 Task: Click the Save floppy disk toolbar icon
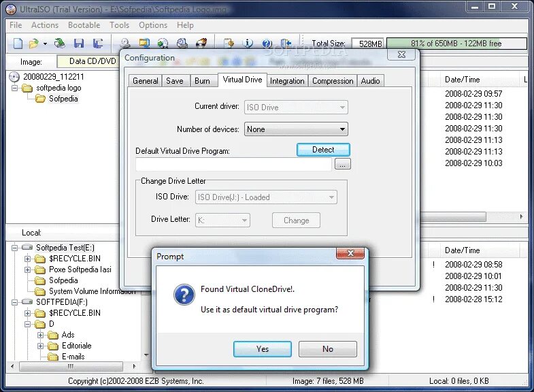click(79, 44)
